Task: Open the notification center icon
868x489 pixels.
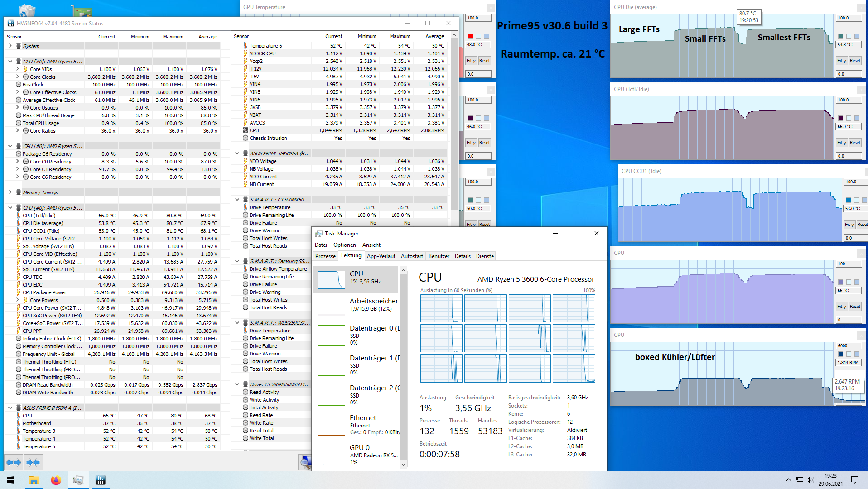Action: click(x=855, y=480)
